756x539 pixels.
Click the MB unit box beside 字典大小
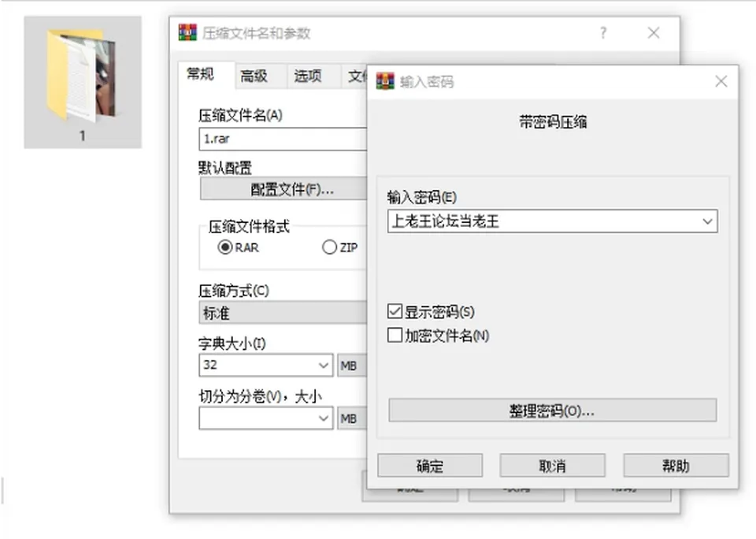[x=352, y=366]
